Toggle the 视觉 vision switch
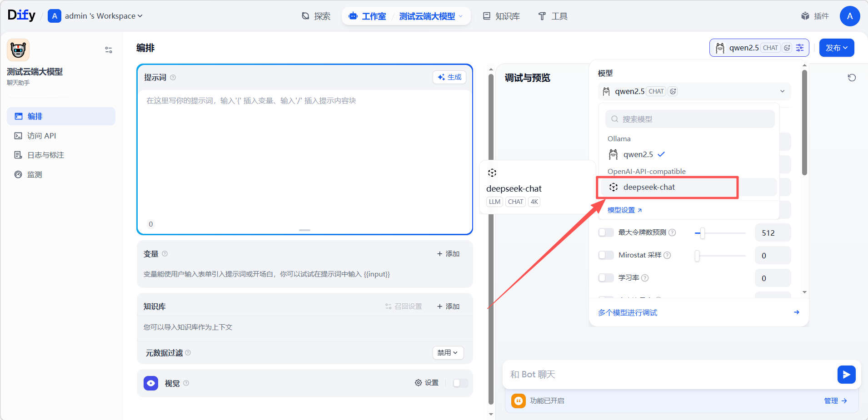 pos(460,383)
